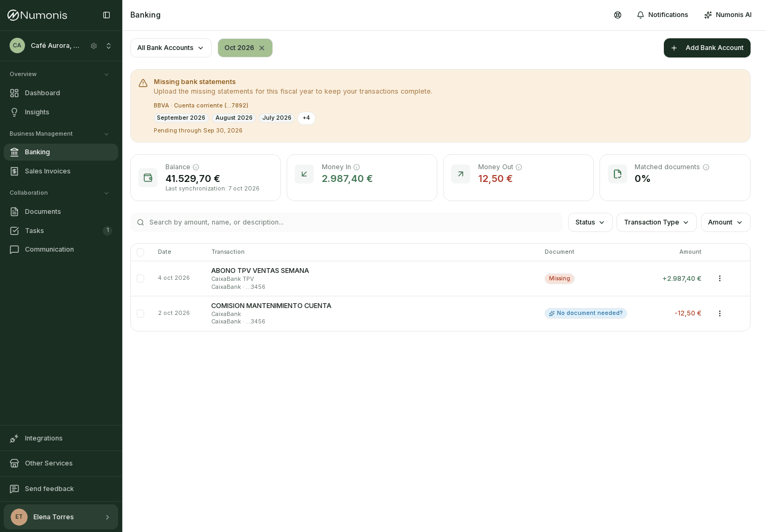Open Send feedback

(x=61, y=489)
